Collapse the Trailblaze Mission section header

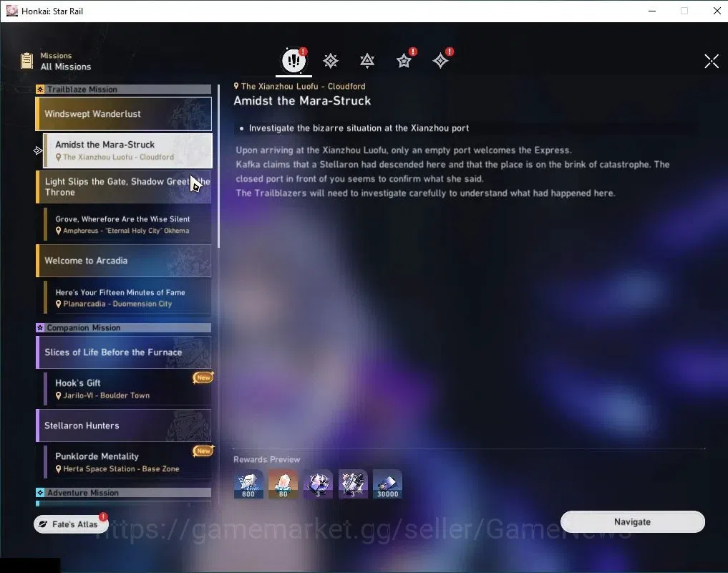[x=124, y=90]
